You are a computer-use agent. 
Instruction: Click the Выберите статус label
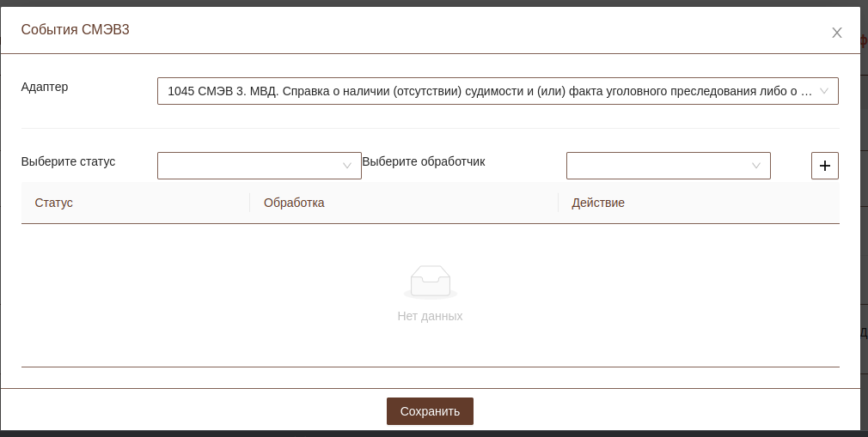point(68,161)
